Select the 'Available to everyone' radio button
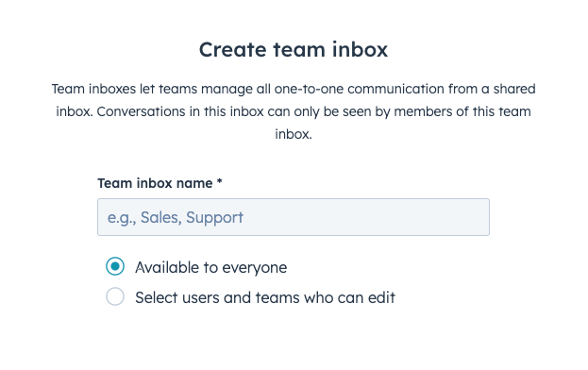 (115, 266)
